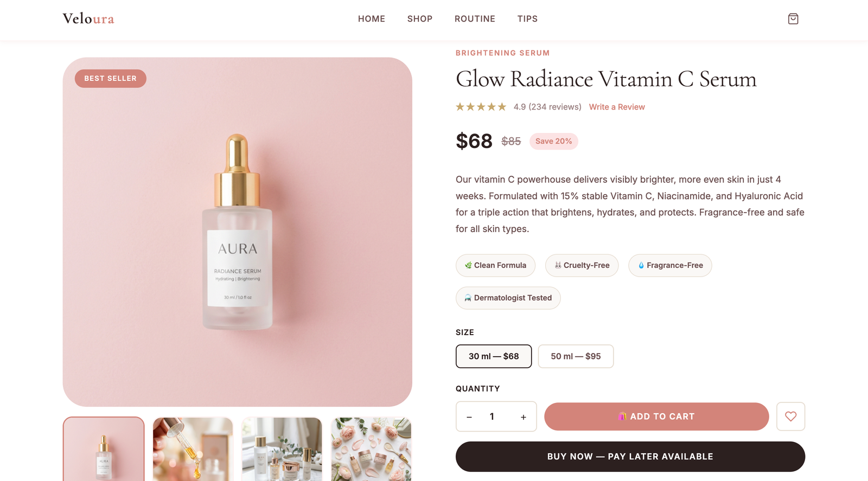Click the ADD TO CART button

(656, 416)
